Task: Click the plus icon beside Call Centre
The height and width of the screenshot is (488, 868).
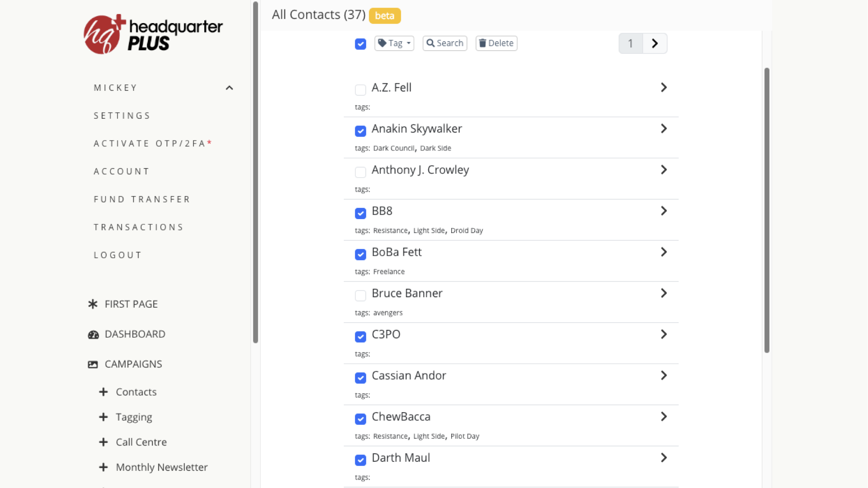Action: (104, 442)
